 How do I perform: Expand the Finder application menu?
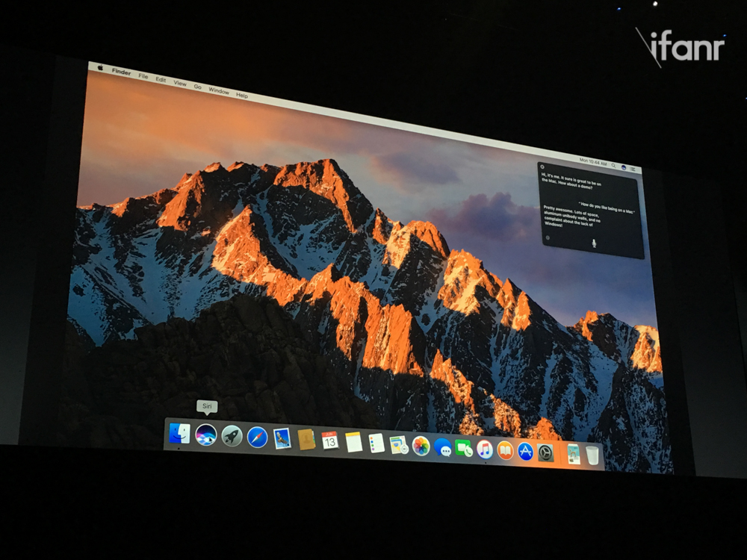click(x=121, y=72)
